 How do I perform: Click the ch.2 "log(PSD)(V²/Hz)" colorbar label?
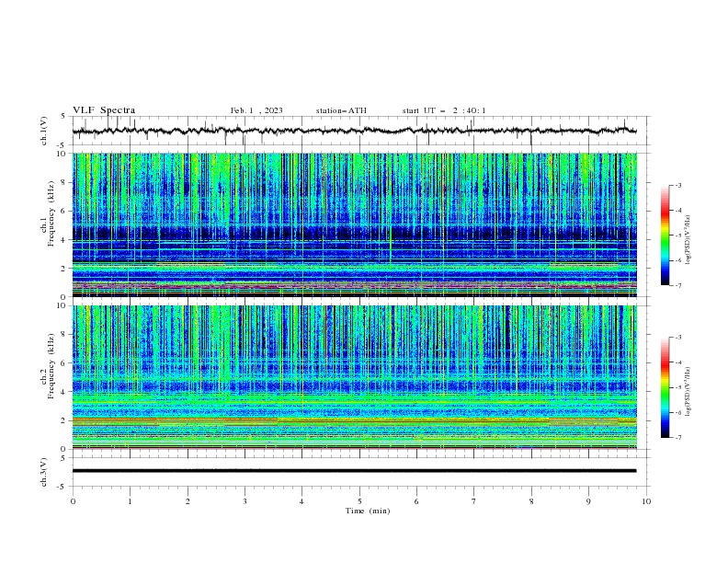tap(688, 391)
